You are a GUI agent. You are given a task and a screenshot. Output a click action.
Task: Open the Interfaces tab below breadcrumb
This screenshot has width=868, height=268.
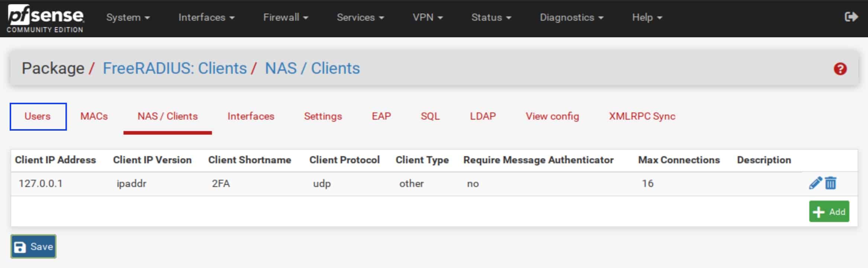(251, 117)
